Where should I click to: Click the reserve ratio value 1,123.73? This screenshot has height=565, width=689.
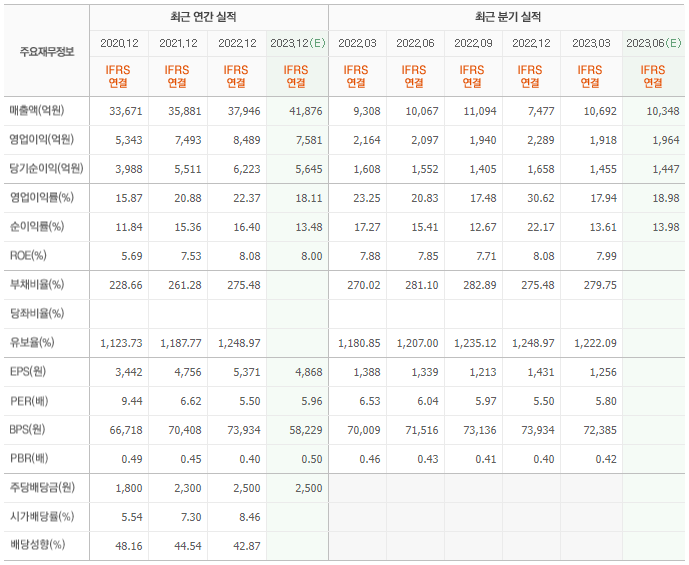[121, 343]
